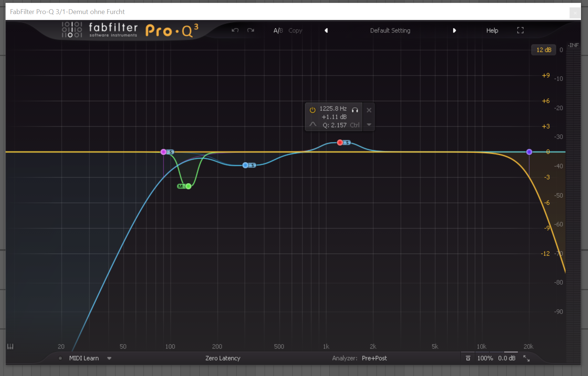Screen dimensions: 588x376
Task: Click Zero Latency processing mode
Action: tap(222, 358)
